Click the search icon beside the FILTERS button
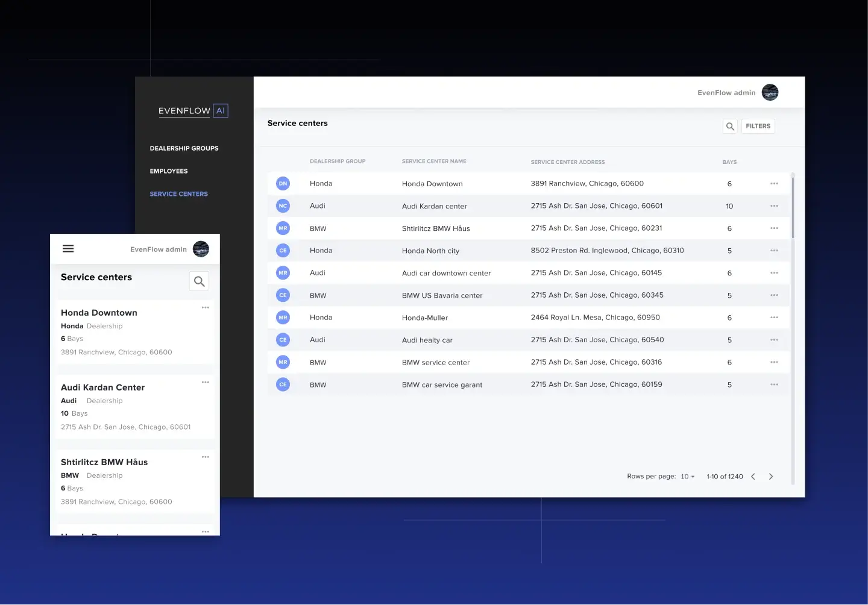 click(730, 126)
